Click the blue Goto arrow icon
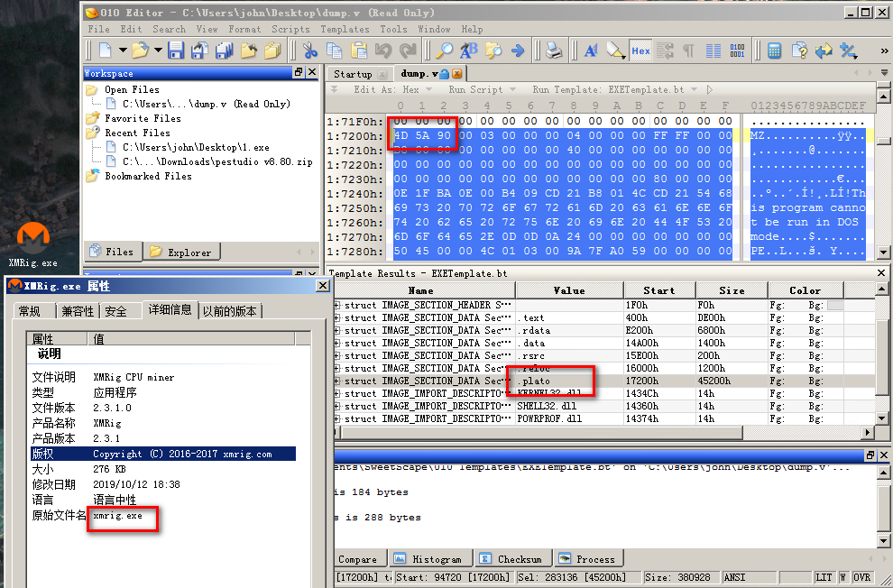This screenshot has width=893, height=588. tap(518, 51)
